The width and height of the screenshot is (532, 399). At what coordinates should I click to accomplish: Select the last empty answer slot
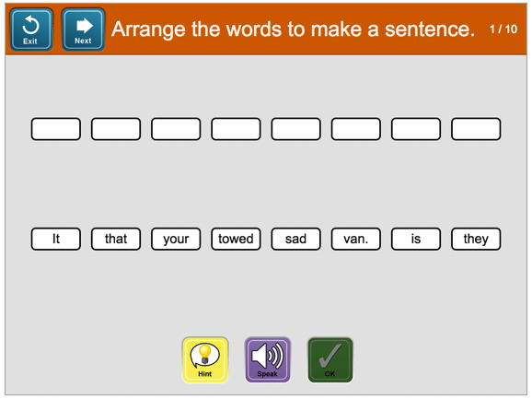(476, 129)
